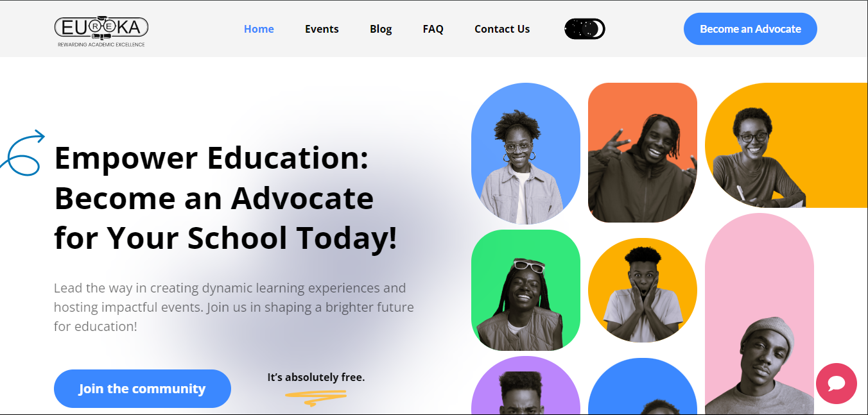The image size is (868, 415).
Task: Open the red chat bubble widget
Action: tap(836, 384)
